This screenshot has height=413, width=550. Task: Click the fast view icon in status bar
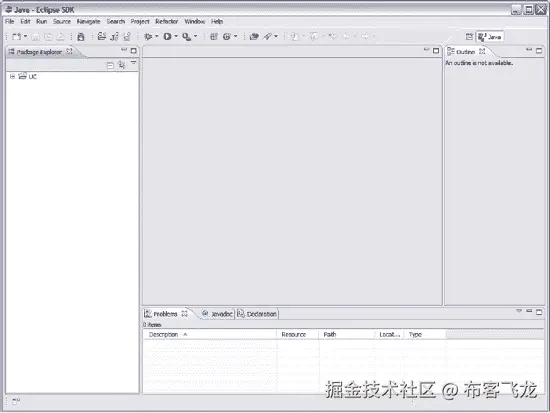coord(16,401)
